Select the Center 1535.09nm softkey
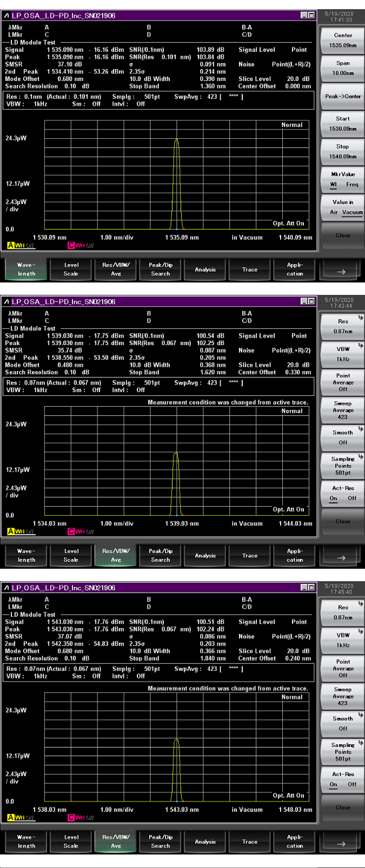 [343, 41]
